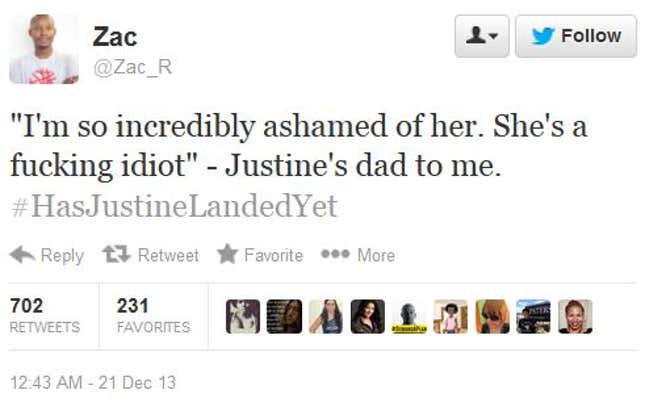The width and height of the screenshot is (645, 419).
Task: Click the Reply arrow icon
Action: [x=22, y=255]
